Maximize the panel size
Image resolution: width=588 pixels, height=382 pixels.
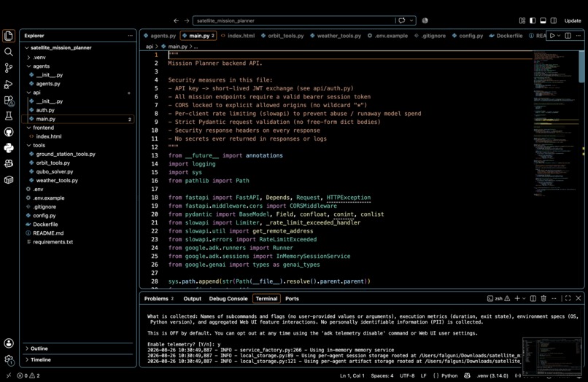click(x=568, y=298)
